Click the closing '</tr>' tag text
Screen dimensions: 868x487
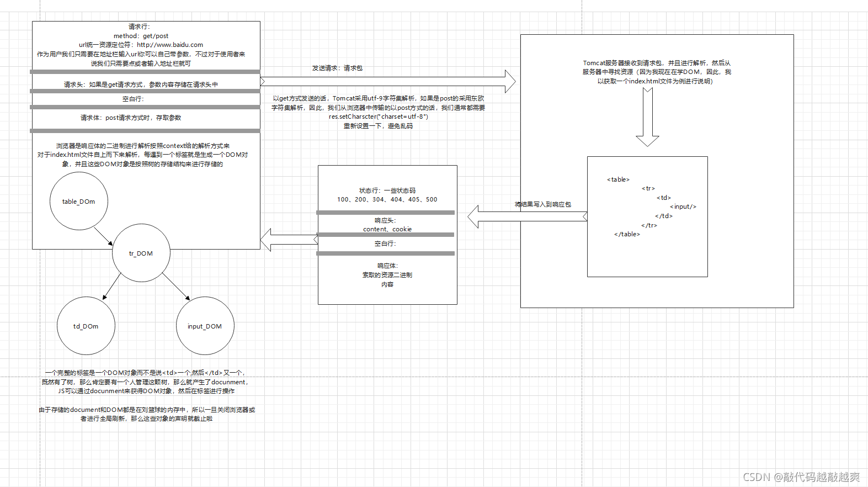coord(649,225)
